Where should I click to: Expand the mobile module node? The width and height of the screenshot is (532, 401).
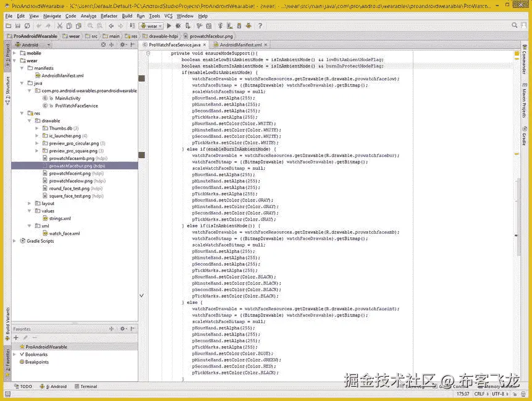tap(14, 53)
